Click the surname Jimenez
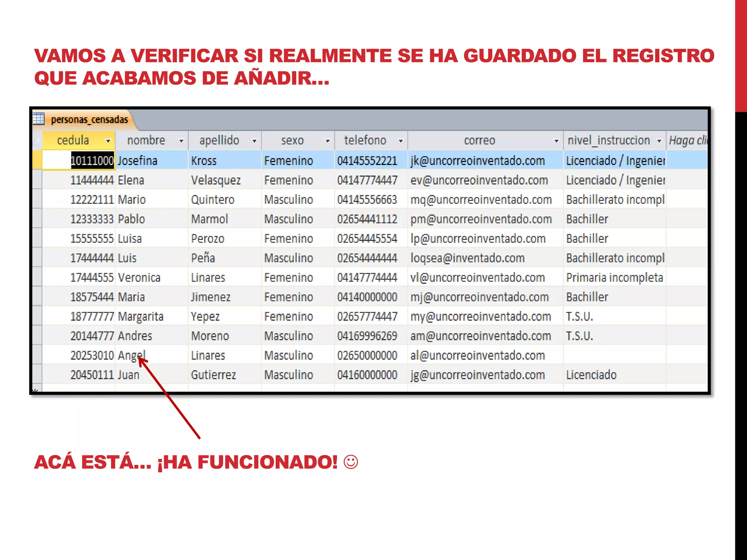The height and width of the screenshot is (560, 747). (211, 297)
